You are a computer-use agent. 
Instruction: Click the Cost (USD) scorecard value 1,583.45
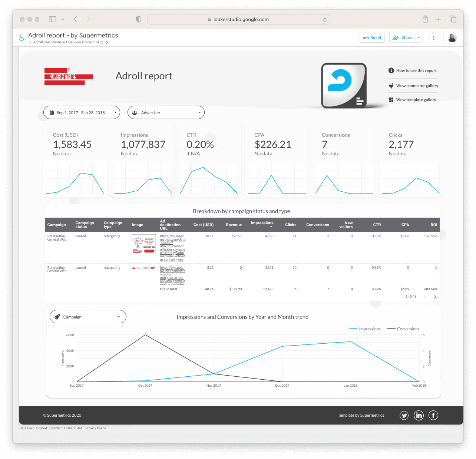coord(72,145)
